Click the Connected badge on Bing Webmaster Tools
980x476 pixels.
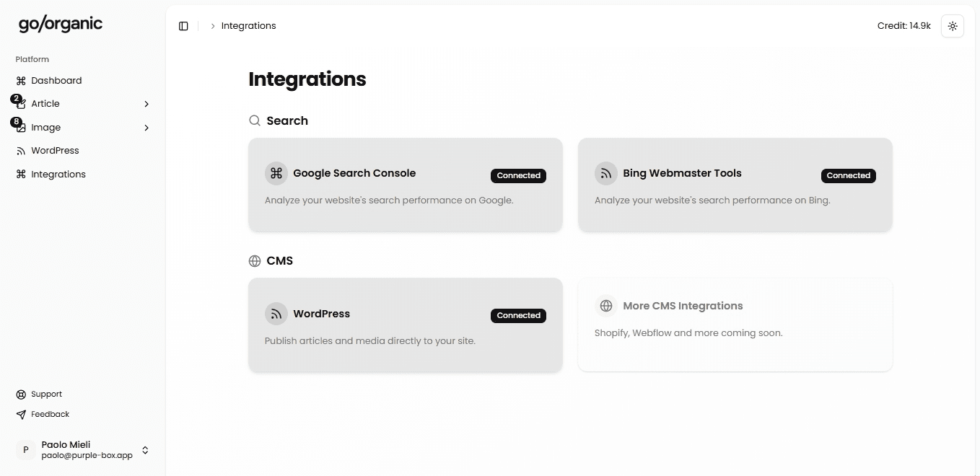(848, 175)
